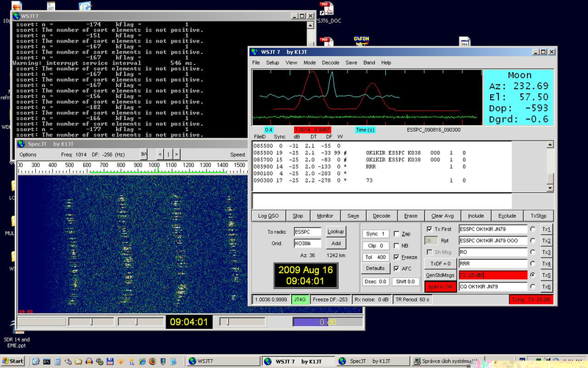Click the right arrow button in SpecJT
Image resolution: width=588 pixels, height=368 pixels.
[176, 155]
